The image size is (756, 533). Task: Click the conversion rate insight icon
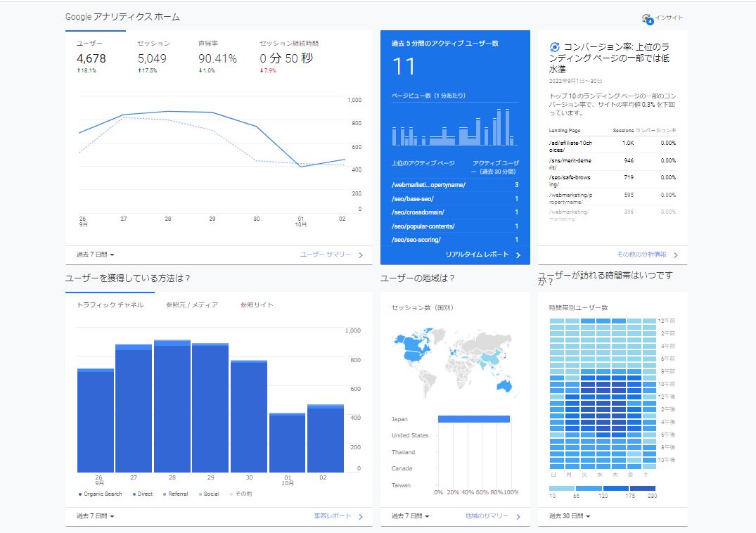(x=554, y=47)
